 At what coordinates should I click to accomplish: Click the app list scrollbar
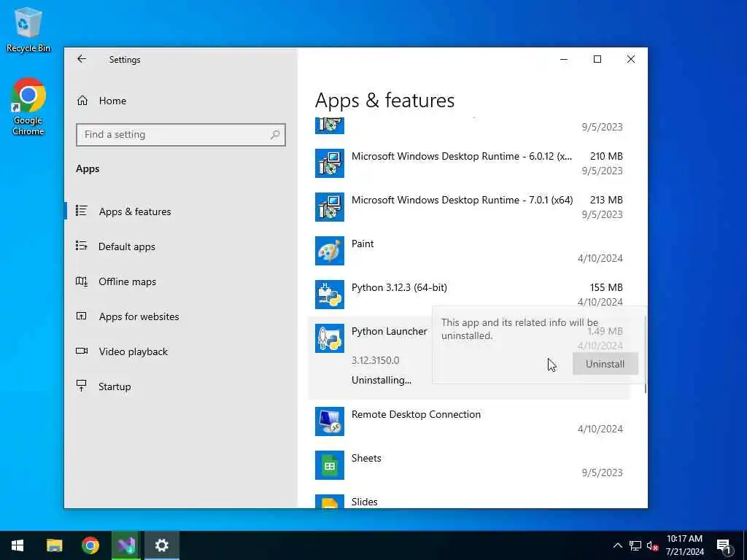[645, 355]
